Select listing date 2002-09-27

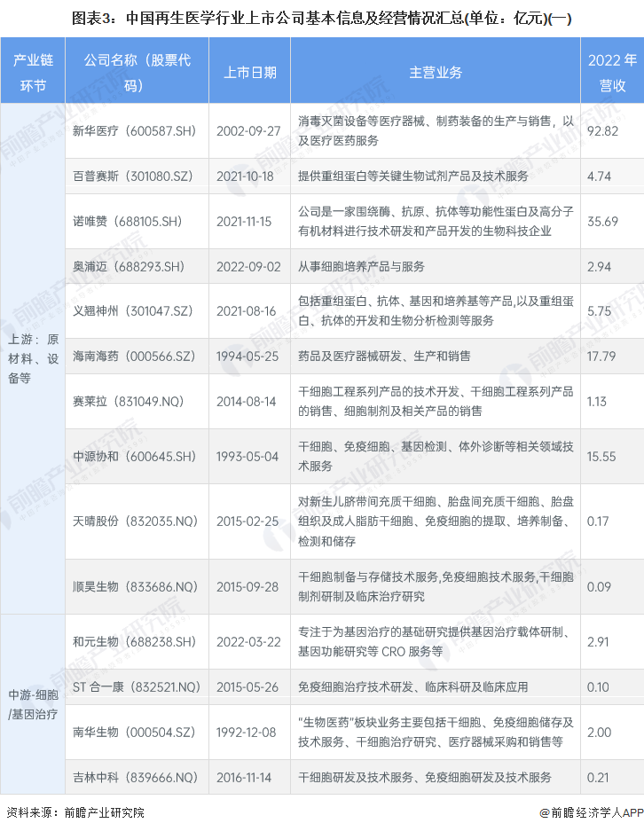pos(248,131)
